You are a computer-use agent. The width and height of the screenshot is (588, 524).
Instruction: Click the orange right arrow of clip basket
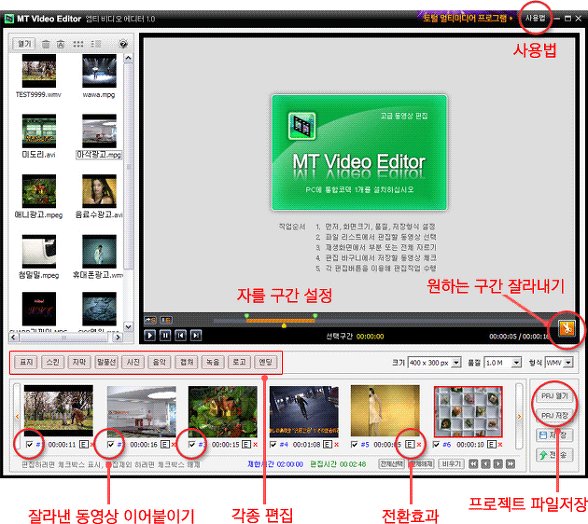click(x=519, y=416)
